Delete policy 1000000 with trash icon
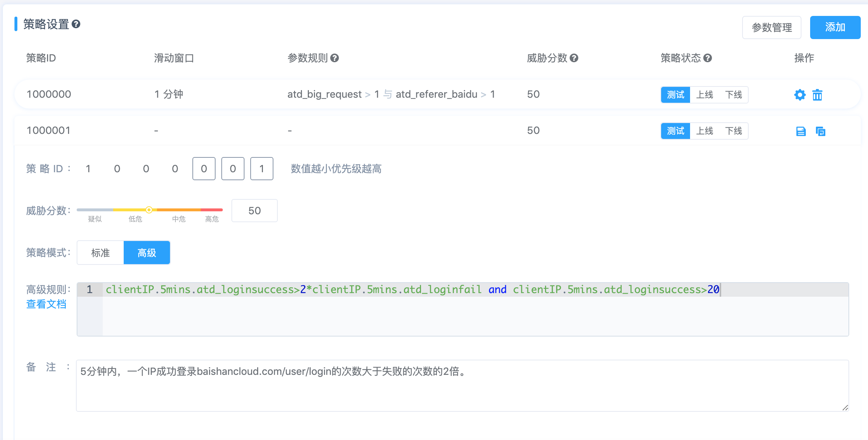Screen dimensions: 868x440 pos(817,95)
